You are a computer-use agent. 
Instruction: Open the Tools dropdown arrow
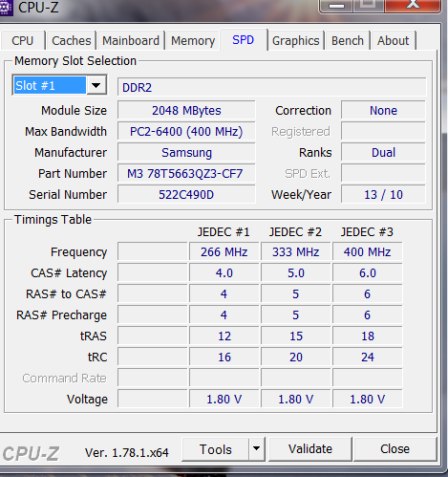256,449
